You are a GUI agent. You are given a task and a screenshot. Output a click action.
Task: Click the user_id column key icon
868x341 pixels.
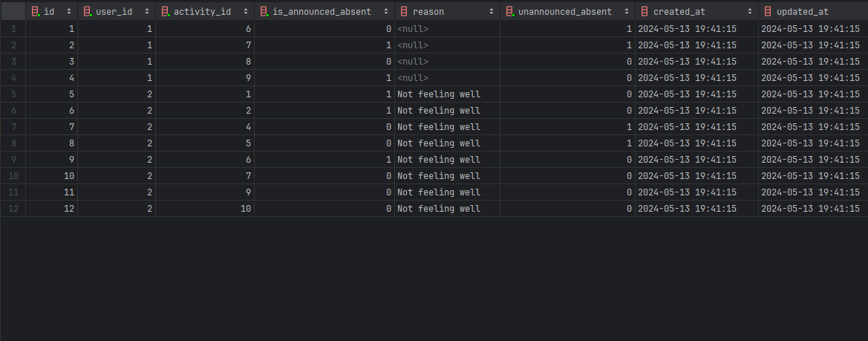click(87, 12)
